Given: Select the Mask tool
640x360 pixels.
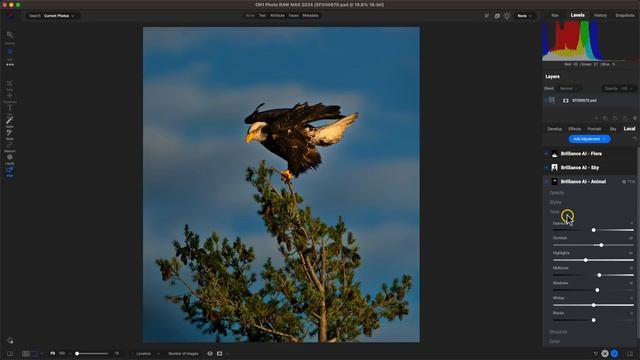Looking at the screenshot, I should tap(9, 133).
